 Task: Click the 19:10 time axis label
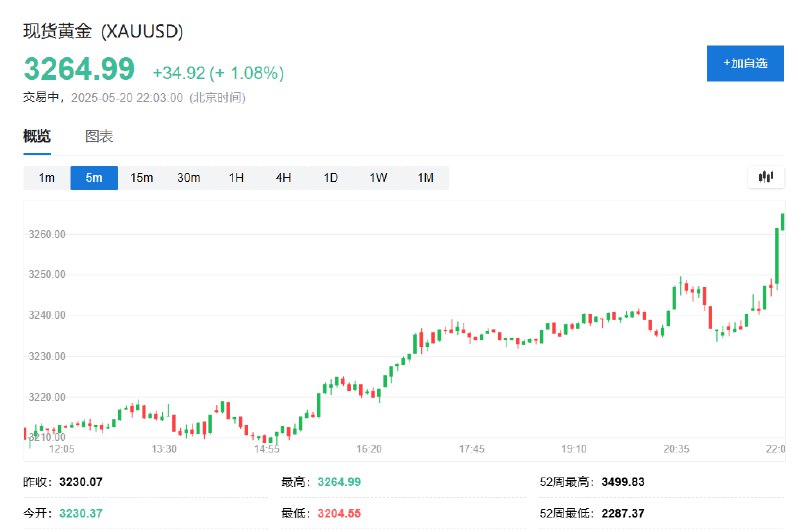pyautogui.click(x=573, y=449)
